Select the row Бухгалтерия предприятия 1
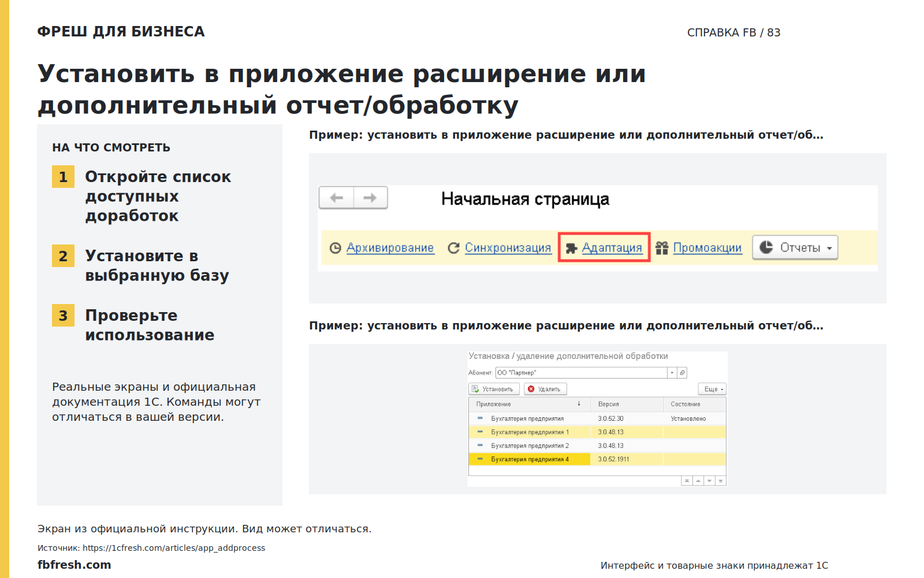 (597, 432)
